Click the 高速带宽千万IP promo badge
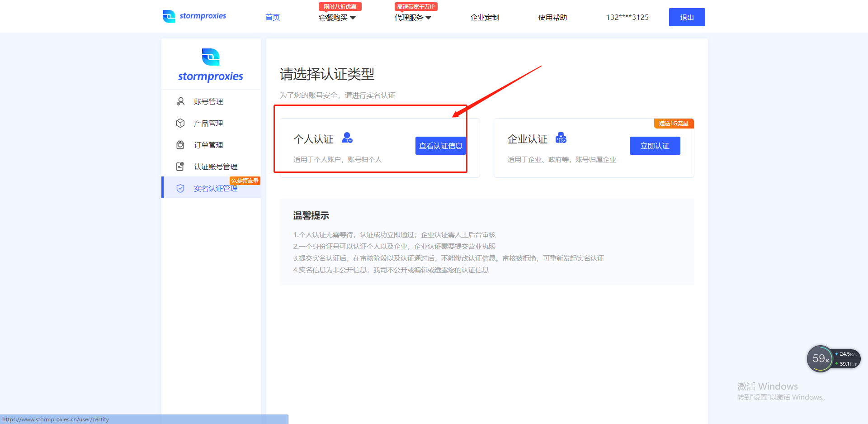The height and width of the screenshot is (424, 868). [416, 6]
